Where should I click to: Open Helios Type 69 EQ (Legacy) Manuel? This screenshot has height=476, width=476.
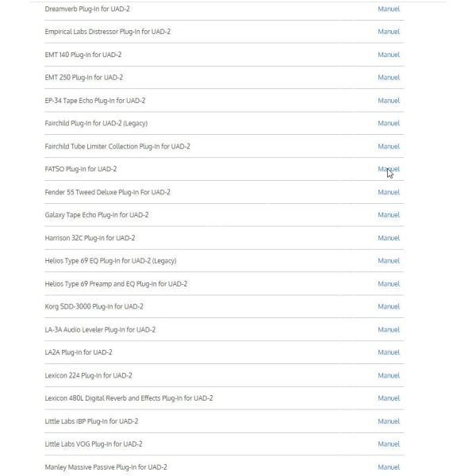389,261
